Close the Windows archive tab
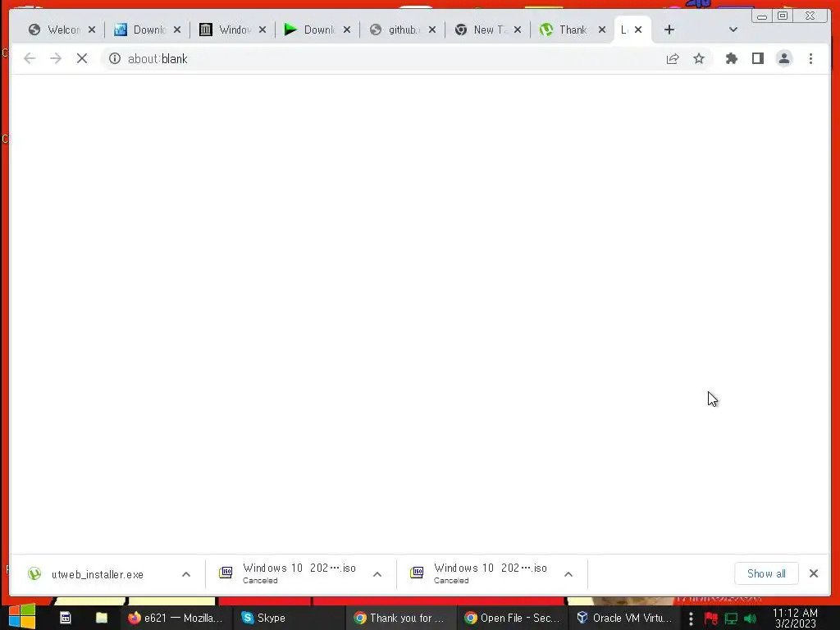Screen dimensions: 840x630 262,30
